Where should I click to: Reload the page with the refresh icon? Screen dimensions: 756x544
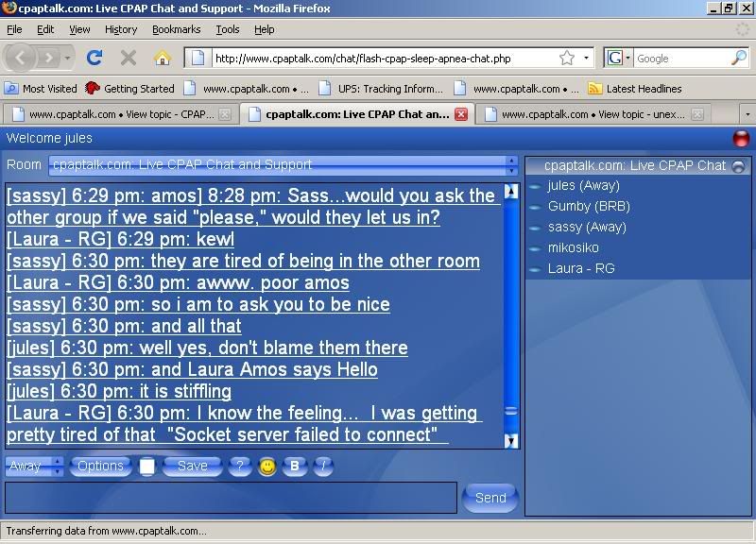tap(94, 58)
